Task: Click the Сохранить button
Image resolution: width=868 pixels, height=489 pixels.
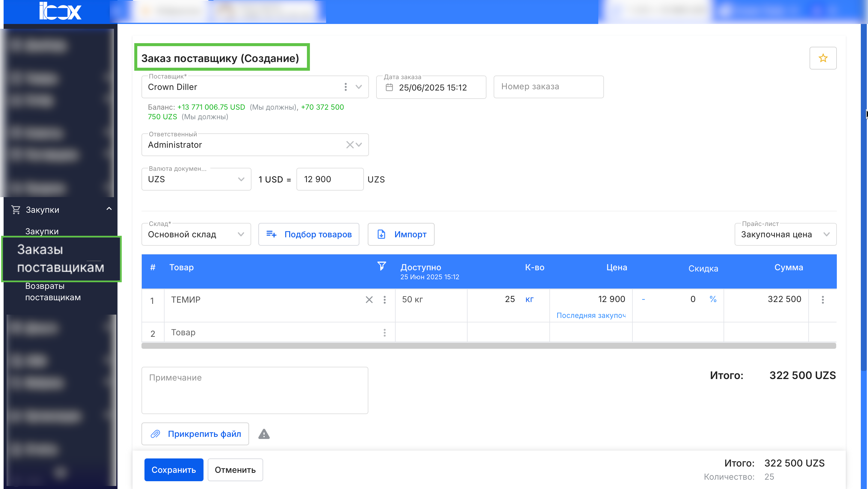Action: (x=174, y=470)
